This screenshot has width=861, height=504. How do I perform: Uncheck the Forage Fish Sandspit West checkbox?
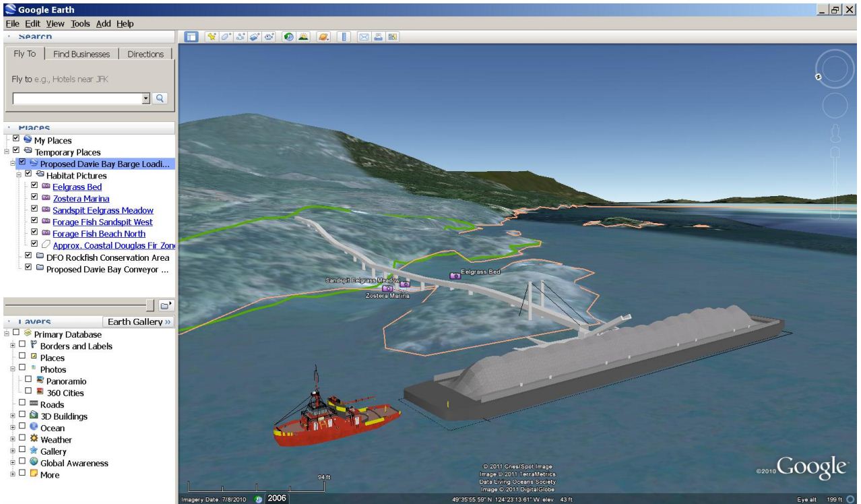tap(35, 222)
